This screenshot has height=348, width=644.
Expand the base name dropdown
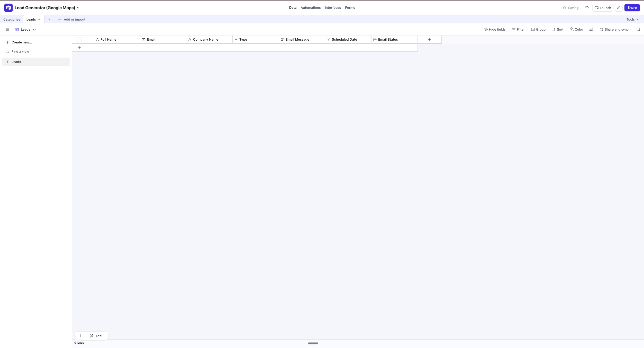[x=78, y=8]
